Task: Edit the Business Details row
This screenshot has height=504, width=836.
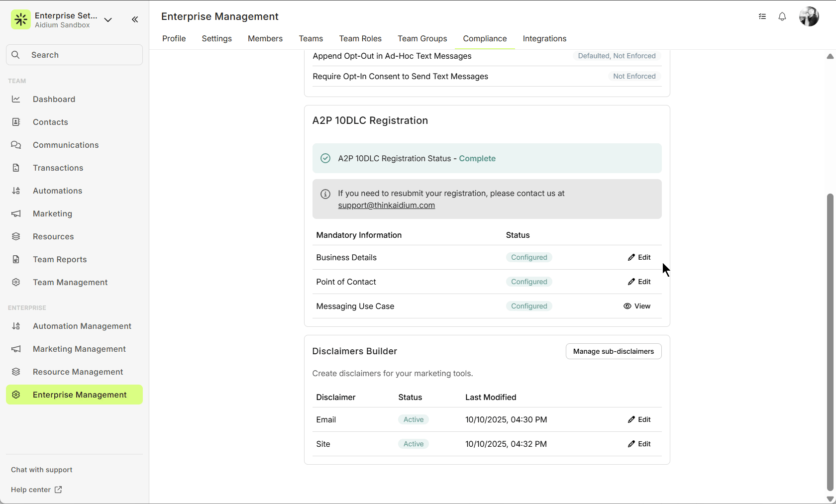Action: tap(639, 257)
